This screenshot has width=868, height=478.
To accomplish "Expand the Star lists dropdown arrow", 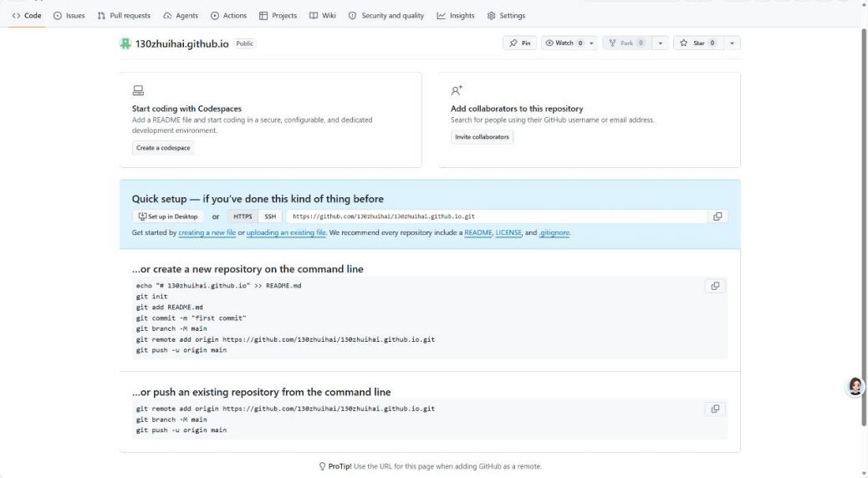I will (732, 43).
